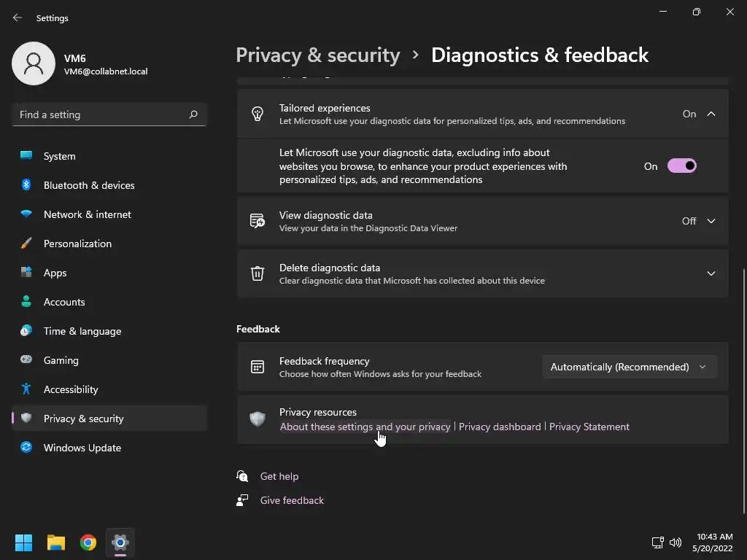Open the Bluetooth & devices category
Screen dimensions: 747x560
pos(89,185)
